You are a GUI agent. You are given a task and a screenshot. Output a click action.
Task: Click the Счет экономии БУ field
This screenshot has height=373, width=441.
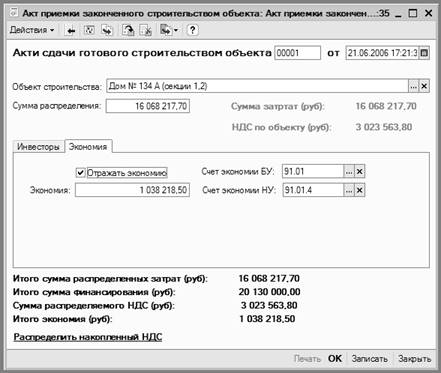click(x=313, y=172)
